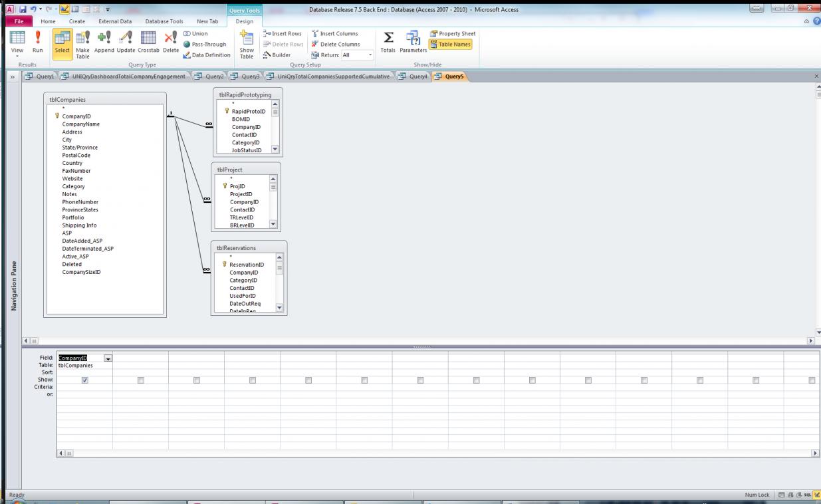Open the expression Builder
The image size is (821, 504).
pyautogui.click(x=277, y=55)
